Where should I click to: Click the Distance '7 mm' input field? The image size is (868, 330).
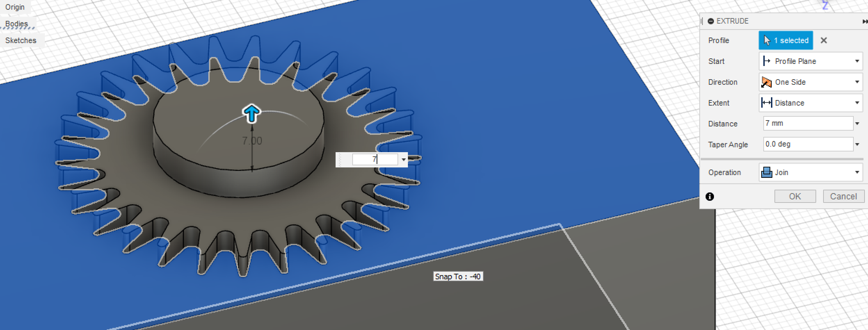tap(808, 123)
